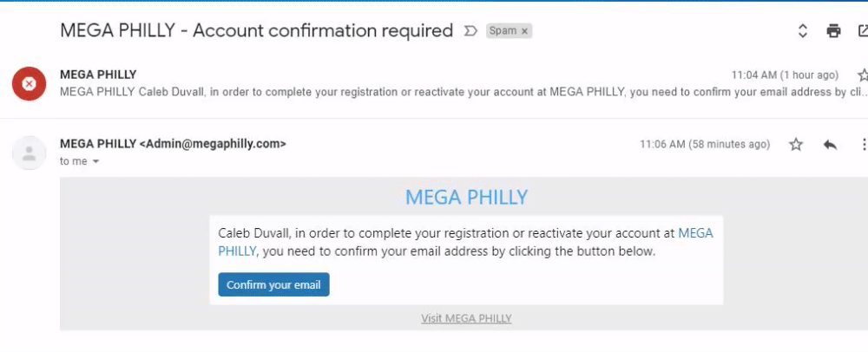
Task: Open the More options three-dot menu
Action: pos(862,145)
